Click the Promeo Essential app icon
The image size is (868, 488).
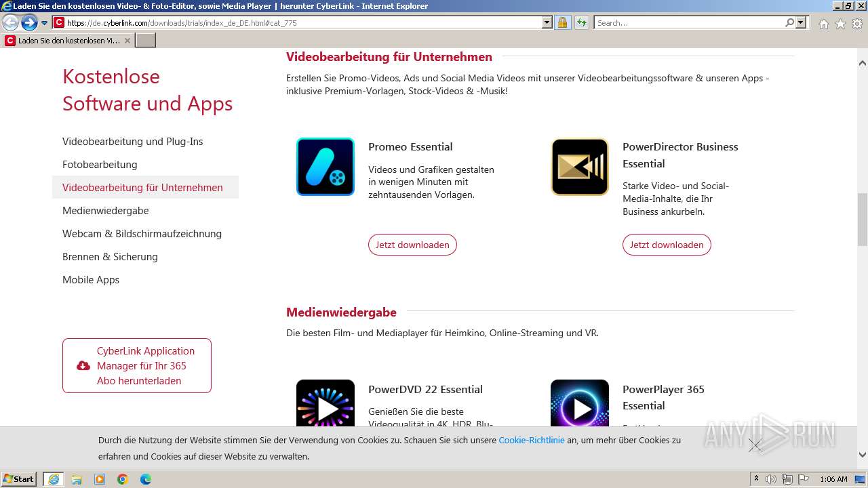point(325,167)
